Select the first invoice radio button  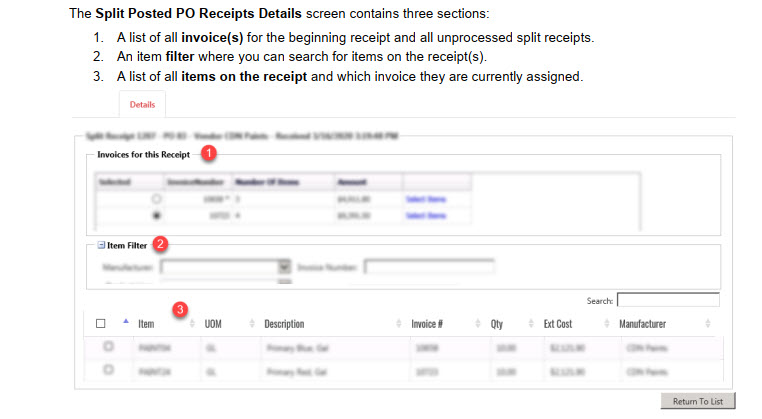click(x=156, y=199)
